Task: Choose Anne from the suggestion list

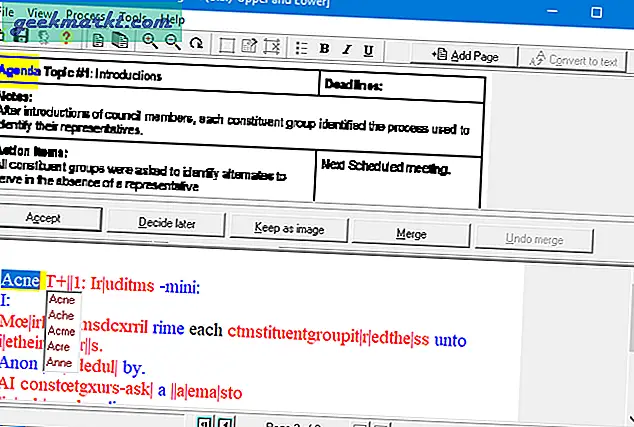Action: click(59, 362)
